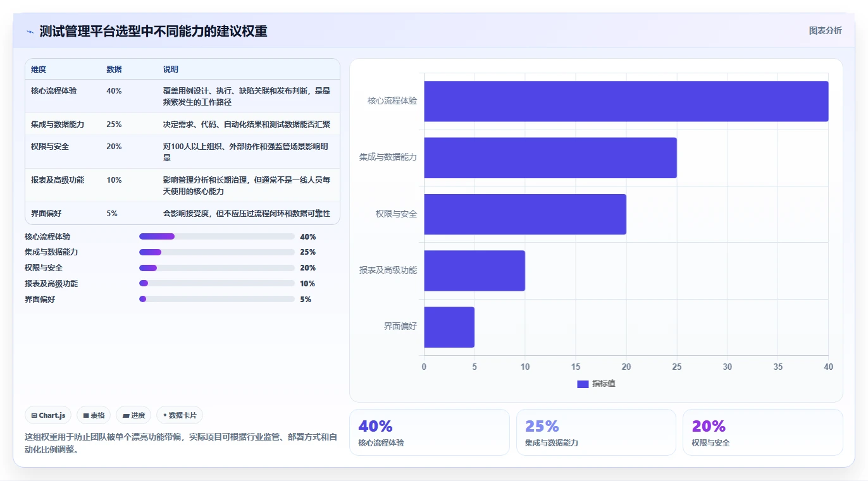This screenshot has height=481, width=868.
Task: Click 集成与数据能力 label in the progress list
Action: click(51, 252)
